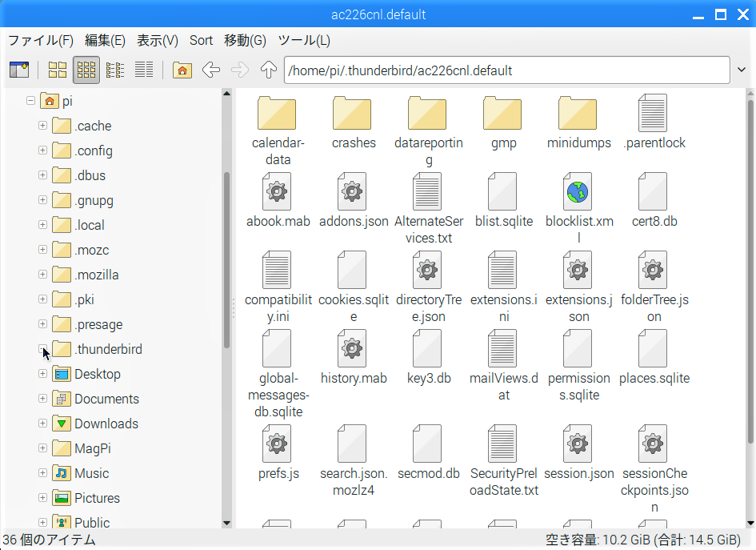Screen dimensions: 756x550
Task: Open the 表示(V) menu
Action: click(157, 41)
